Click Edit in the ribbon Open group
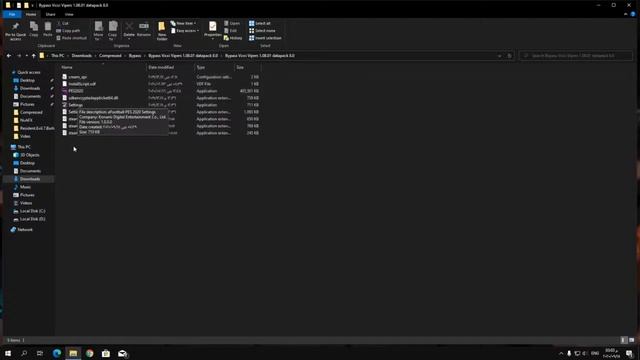The image size is (640, 360). (x=231, y=31)
